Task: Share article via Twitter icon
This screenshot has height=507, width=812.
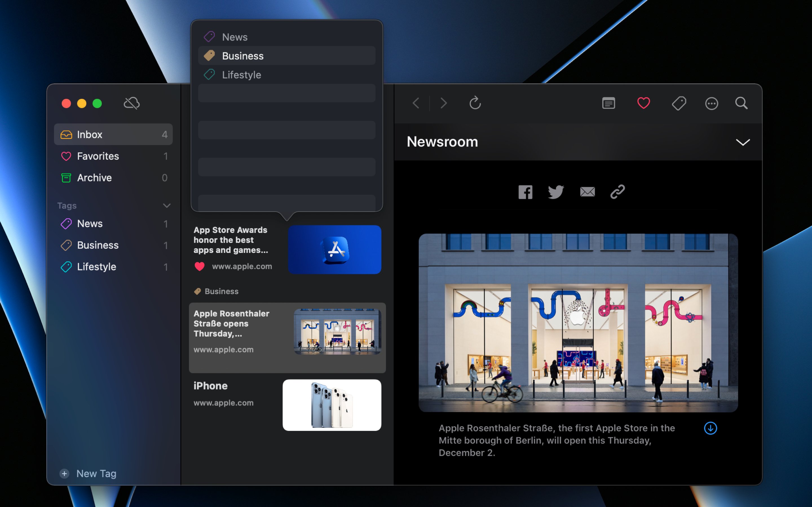Action: 556,192
